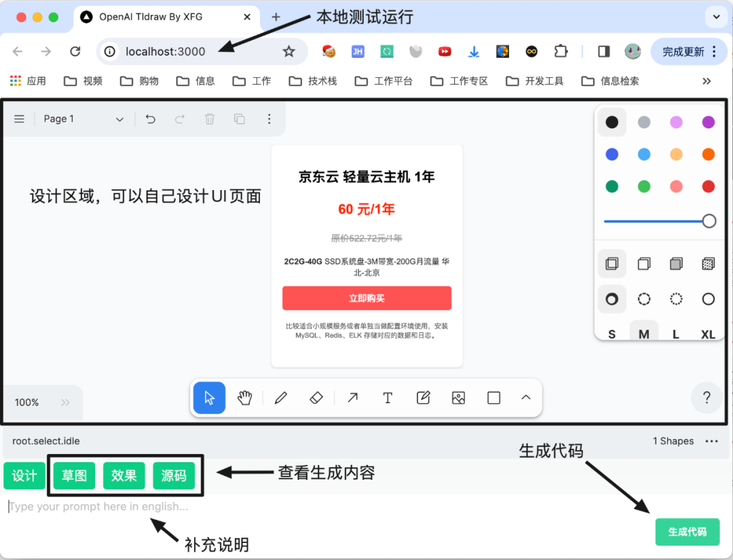
Task: Click the 生成代码 generate button
Action: (x=687, y=532)
